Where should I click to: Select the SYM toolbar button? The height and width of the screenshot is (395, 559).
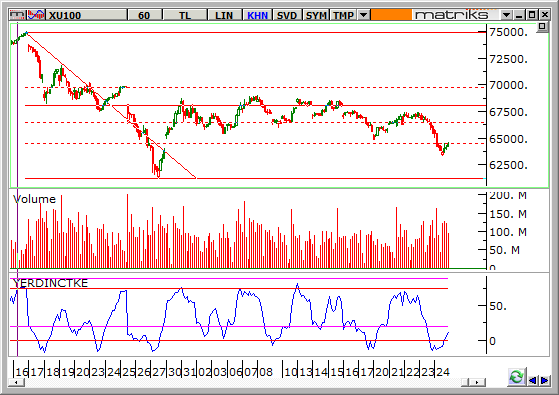[316, 15]
